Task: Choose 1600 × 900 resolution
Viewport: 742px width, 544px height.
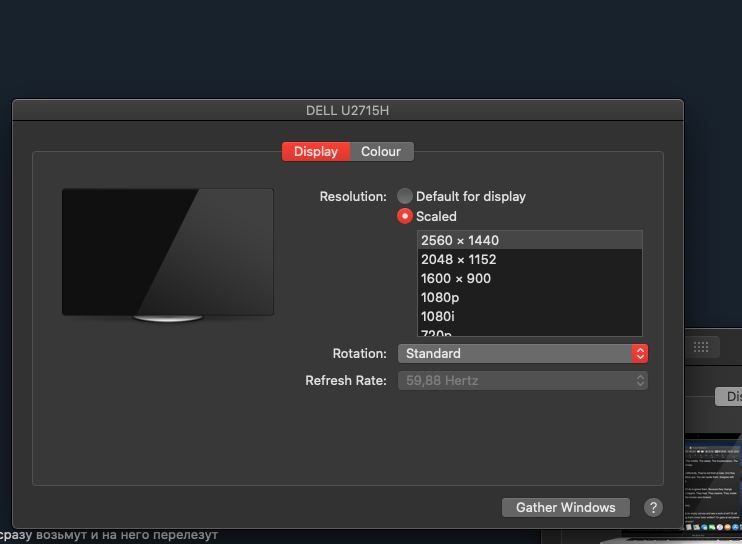Action: point(530,278)
